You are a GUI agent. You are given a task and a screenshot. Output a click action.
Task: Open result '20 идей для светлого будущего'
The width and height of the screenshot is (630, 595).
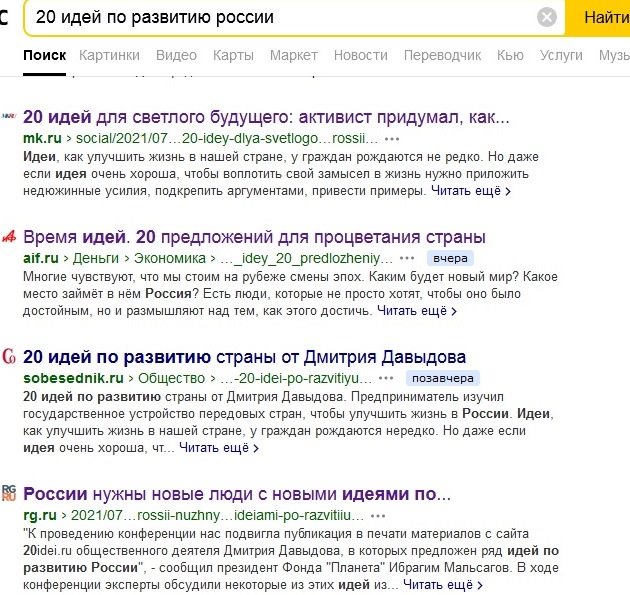pyautogui.click(x=266, y=117)
